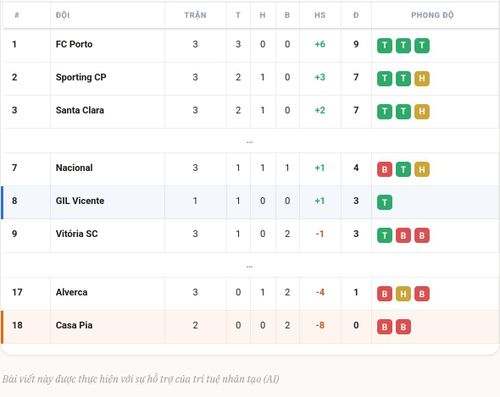Image resolution: width=500 pixels, height=397 pixels.
Task: Select the highlighted GIL Vicente row
Action: [x=250, y=202]
